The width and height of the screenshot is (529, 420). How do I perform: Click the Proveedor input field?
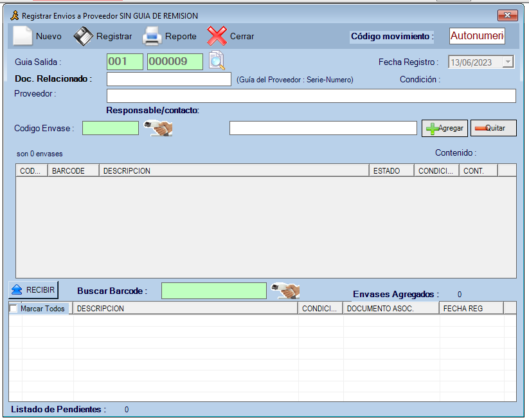point(311,96)
